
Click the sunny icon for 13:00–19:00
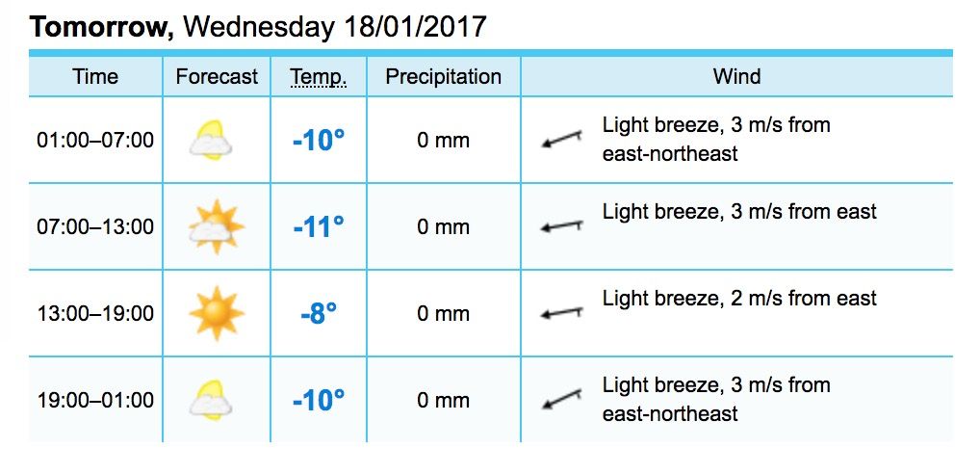[x=217, y=313]
